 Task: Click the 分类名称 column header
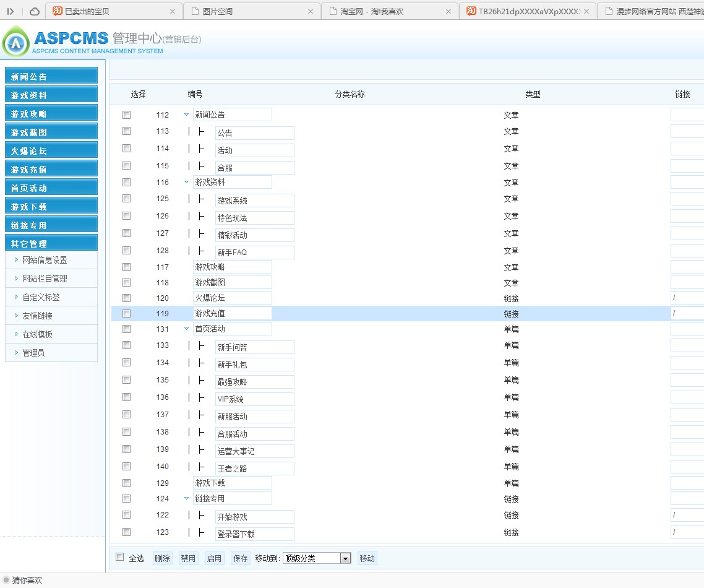click(x=350, y=94)
